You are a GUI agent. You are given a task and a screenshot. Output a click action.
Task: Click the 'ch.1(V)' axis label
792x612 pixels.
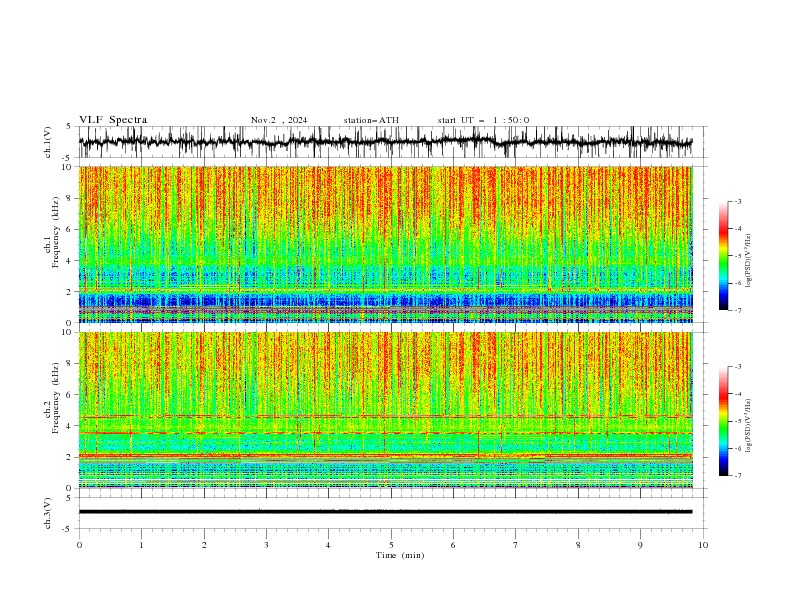point(48,142)
